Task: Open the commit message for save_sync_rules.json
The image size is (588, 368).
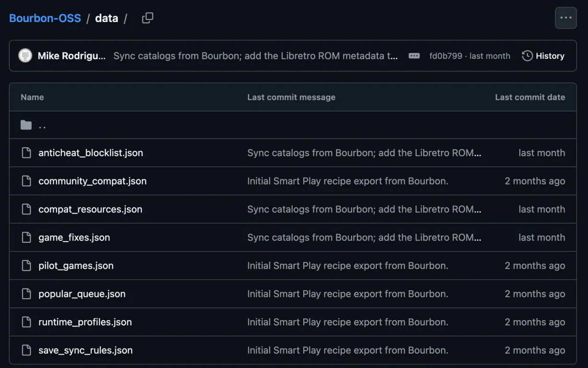Action: (348, 350)
